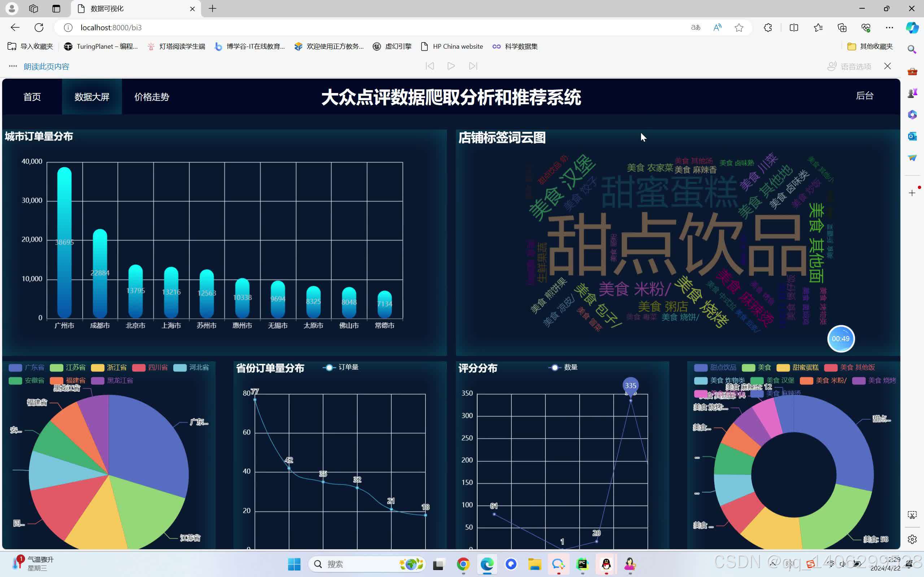This screenshot has width=924, height=577.
Task: Open the Copilot sidebar icon
Action: point(912,27)
